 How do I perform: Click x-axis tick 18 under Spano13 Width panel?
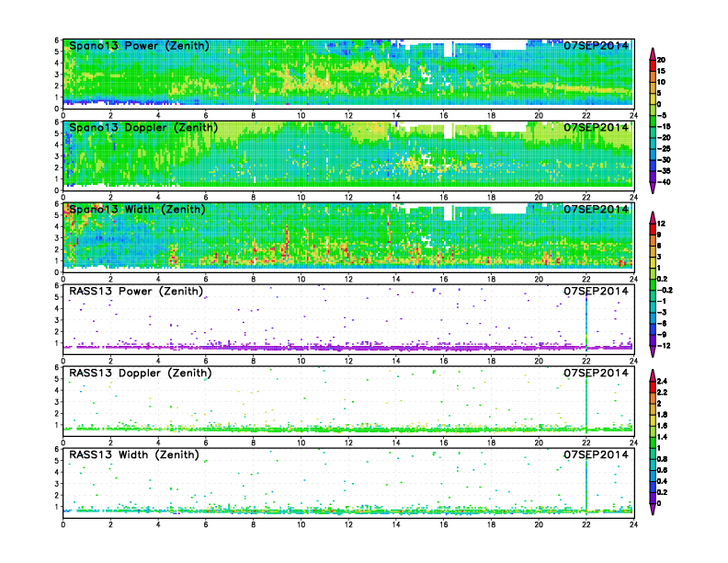(491, 279)
